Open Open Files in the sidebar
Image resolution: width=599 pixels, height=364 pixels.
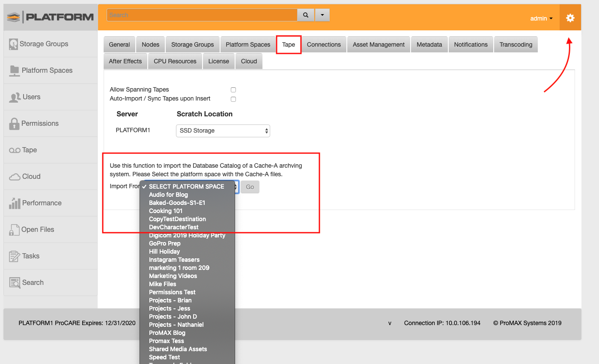coord(51,229)
